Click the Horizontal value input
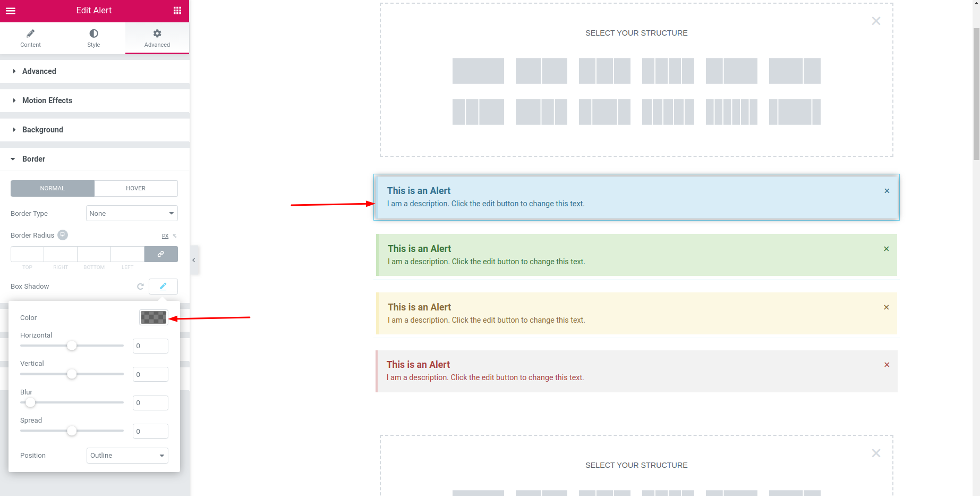The width and height of the screenshot is (980, 496). coord(150,346)
